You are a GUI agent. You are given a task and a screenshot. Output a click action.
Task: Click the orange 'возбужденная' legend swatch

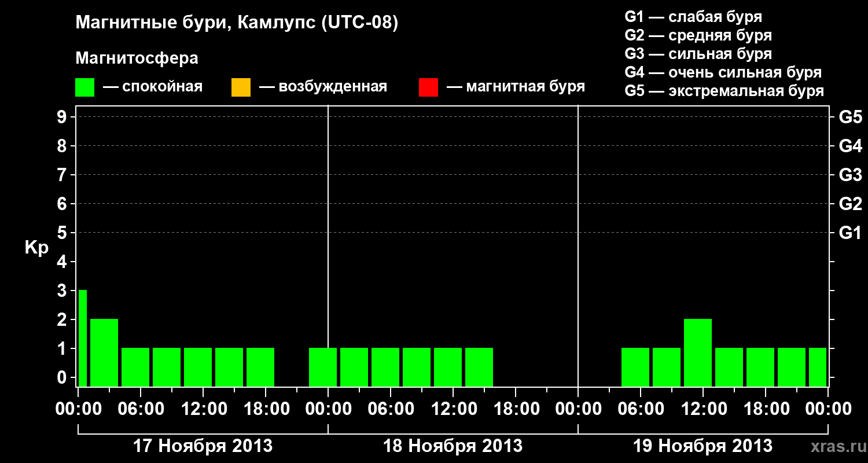241,87
